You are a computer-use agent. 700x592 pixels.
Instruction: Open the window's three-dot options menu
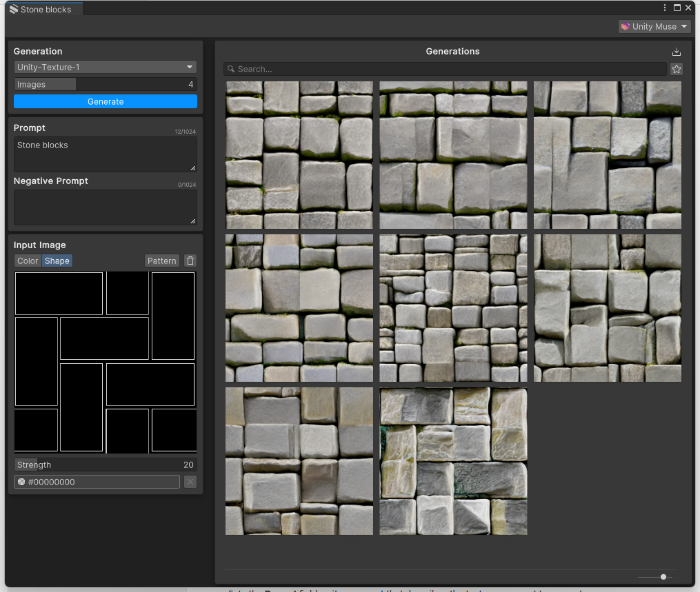click(x=665, y=8)
